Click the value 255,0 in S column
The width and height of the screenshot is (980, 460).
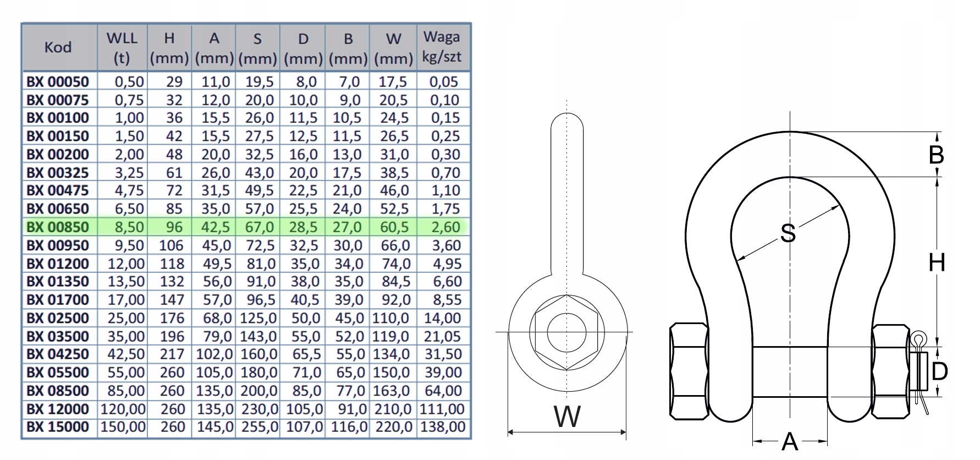point(258,427)
